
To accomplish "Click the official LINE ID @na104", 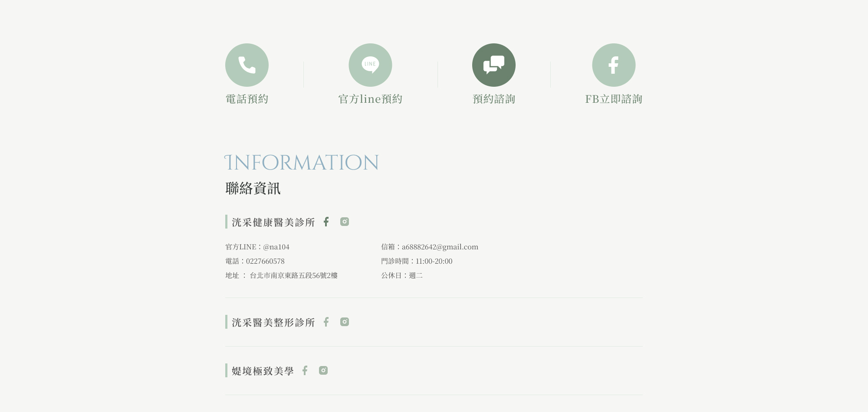I will [x=276, y=247].
